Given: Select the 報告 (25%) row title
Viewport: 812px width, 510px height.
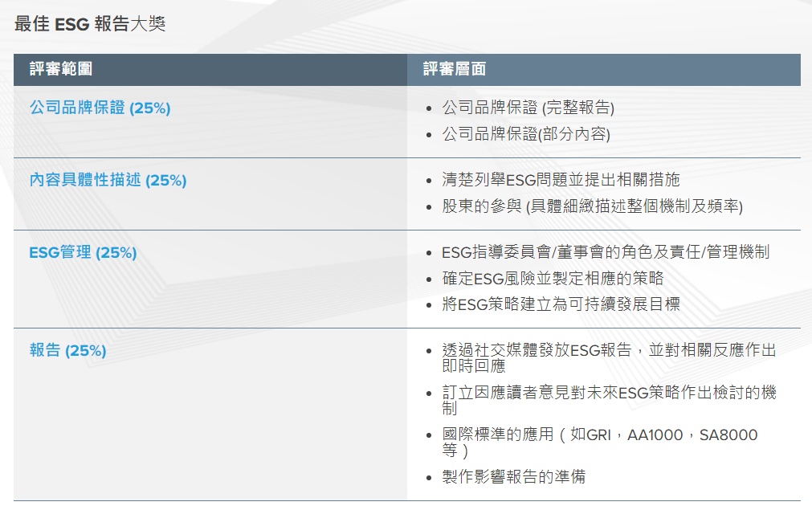Looking at the screenshot, I should click(67, 350).
